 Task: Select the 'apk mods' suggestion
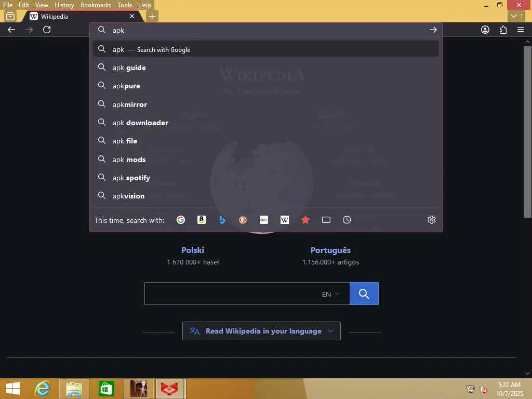coord(265,159)
